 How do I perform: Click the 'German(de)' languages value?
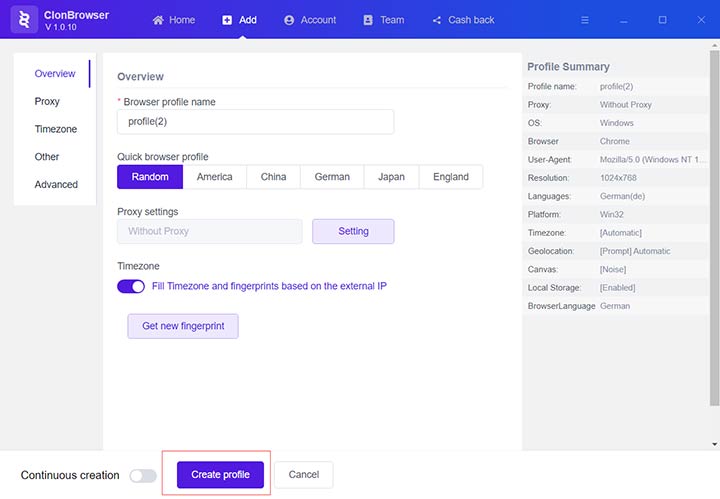622,196
